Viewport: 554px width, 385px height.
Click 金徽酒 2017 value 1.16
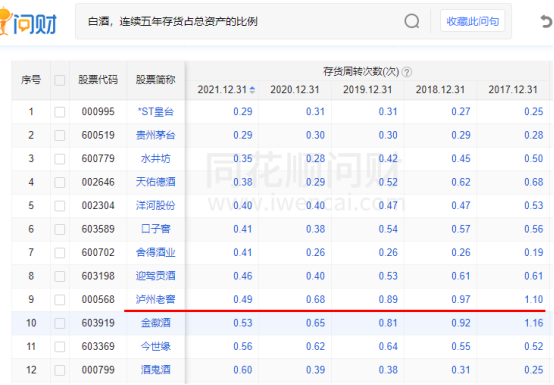pyautogui.click(x=534, y=323)
